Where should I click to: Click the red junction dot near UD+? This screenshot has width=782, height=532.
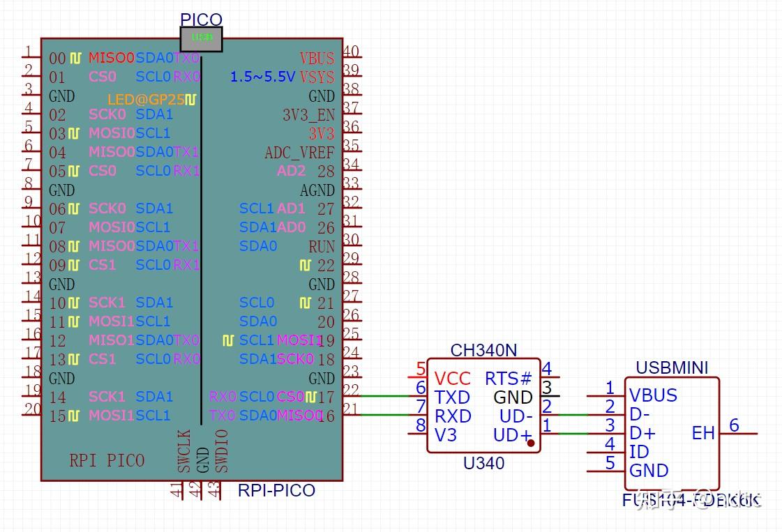531,442
